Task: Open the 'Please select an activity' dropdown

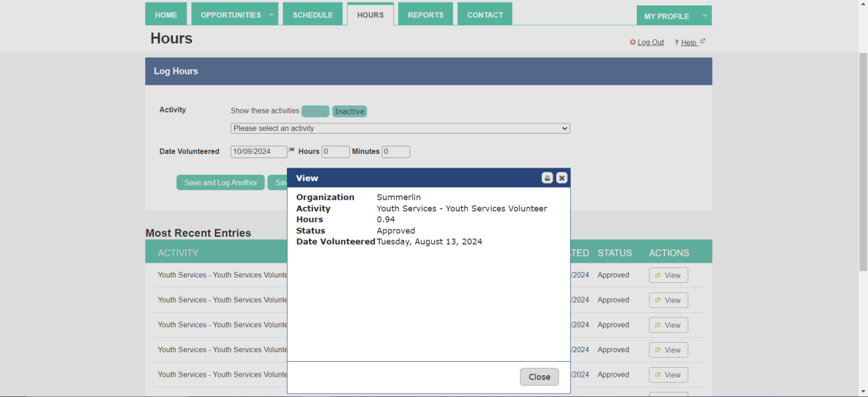Action: point(400,128)
